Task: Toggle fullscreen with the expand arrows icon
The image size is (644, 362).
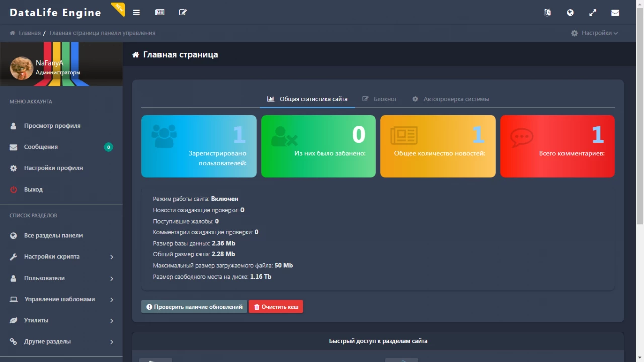Action: [x=593, y=13]
